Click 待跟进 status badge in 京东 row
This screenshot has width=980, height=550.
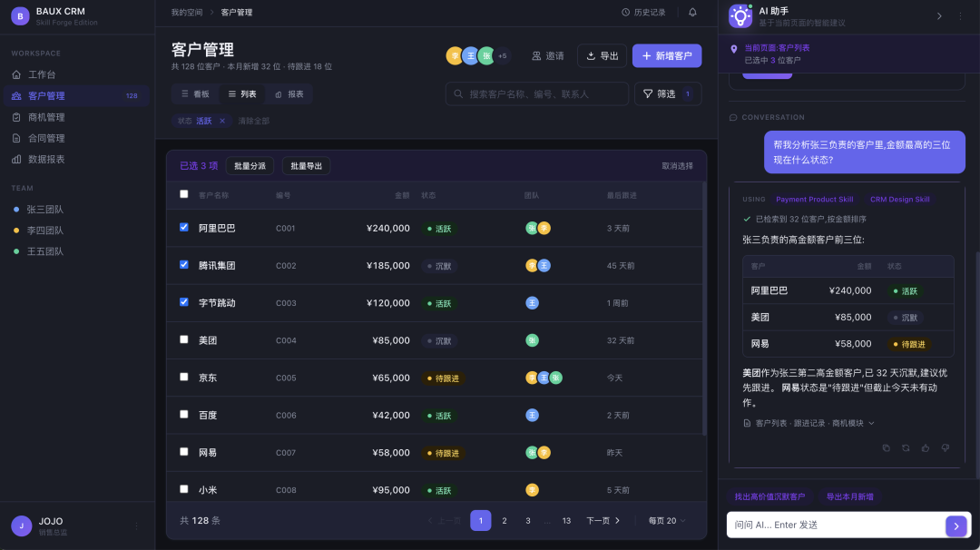pyautogui.click(x=443, y=378)
